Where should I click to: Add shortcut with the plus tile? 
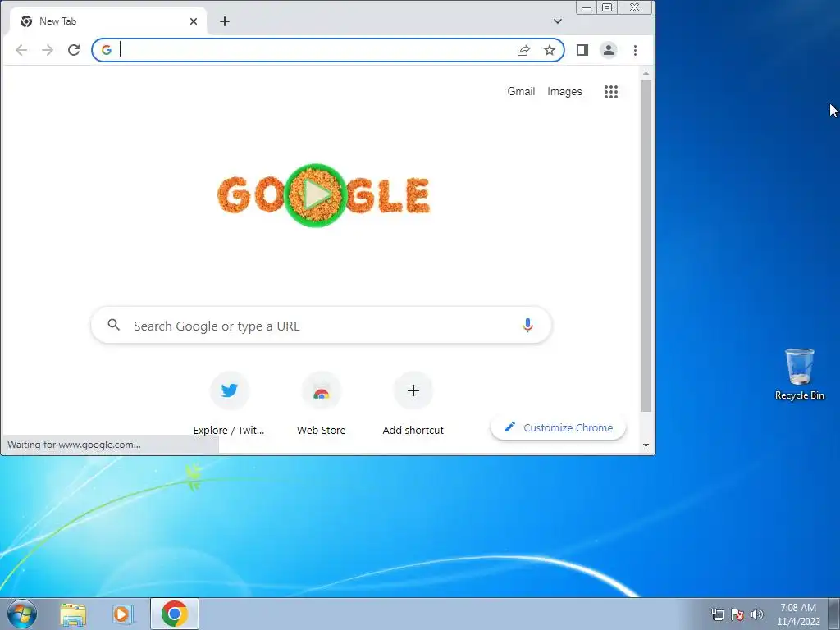tap(413, 404)
